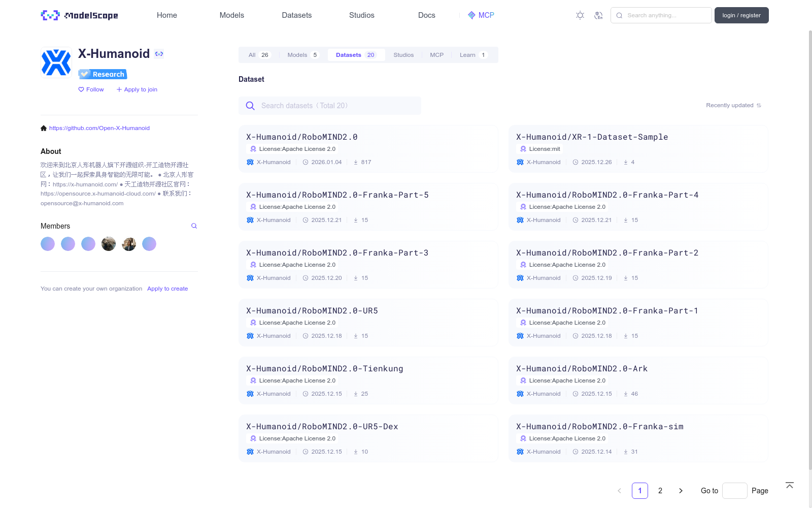Click the back-to-top arrow icon
Viewport: 812px width, 508px height.
[x=790, y=485]
